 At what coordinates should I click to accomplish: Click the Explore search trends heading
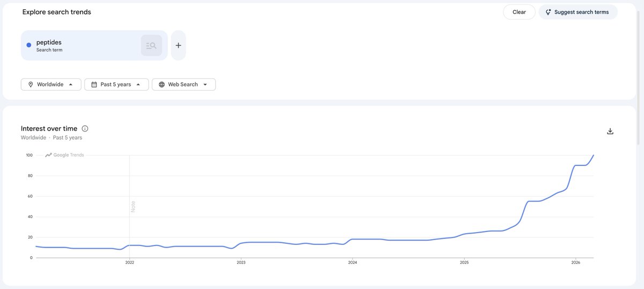tap(57, 12)
